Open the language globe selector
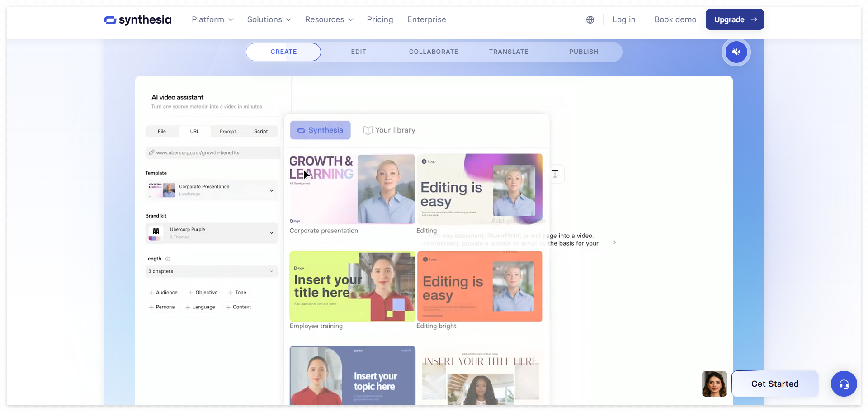The width and height of the screenshot is (868, 412). click(590, 20)
